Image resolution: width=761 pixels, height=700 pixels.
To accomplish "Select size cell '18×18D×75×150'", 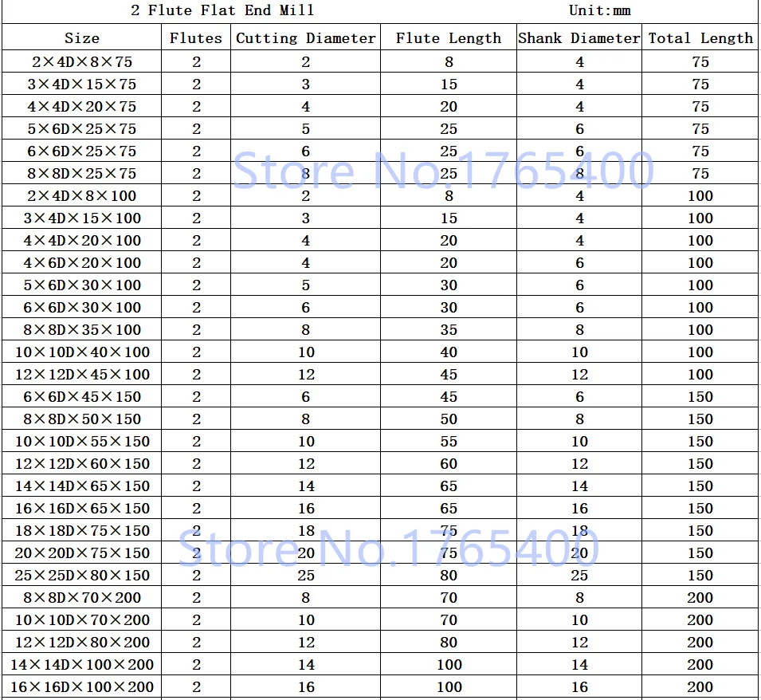I will [x=81, y=531].
